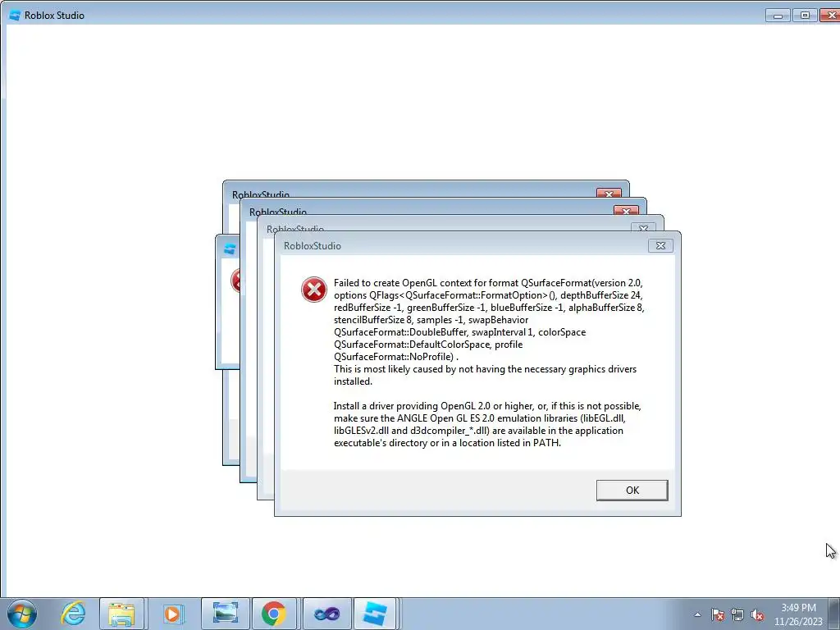840x630 pixels.
Task: Click the "Roblox Studio" main window title text
Action: (54, 16)
